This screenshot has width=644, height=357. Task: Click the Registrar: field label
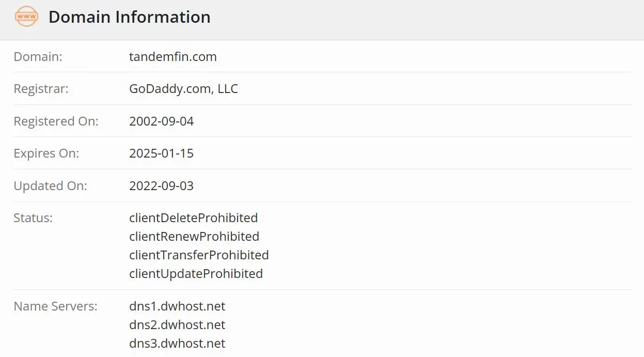(x=41, y=89)
